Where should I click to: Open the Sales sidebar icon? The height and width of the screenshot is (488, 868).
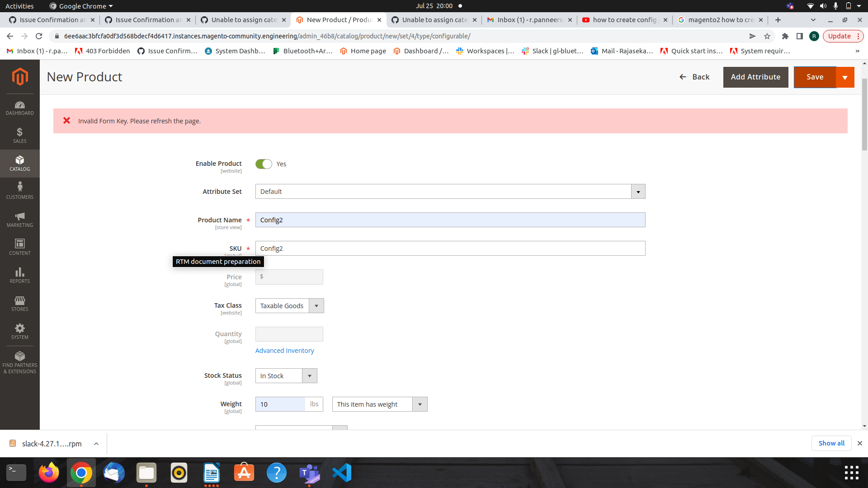(x=19, y=135)
